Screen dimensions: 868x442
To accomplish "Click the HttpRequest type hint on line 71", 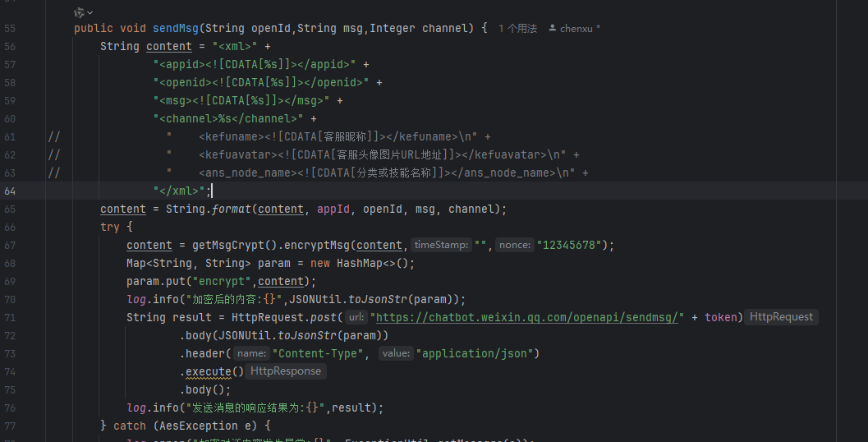I will point(781,317).
